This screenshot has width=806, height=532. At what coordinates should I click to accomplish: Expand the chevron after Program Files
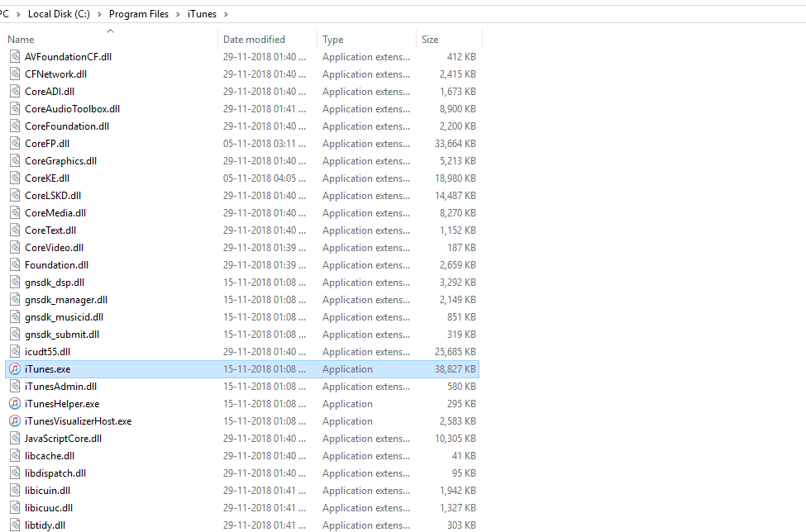[178, 14]
